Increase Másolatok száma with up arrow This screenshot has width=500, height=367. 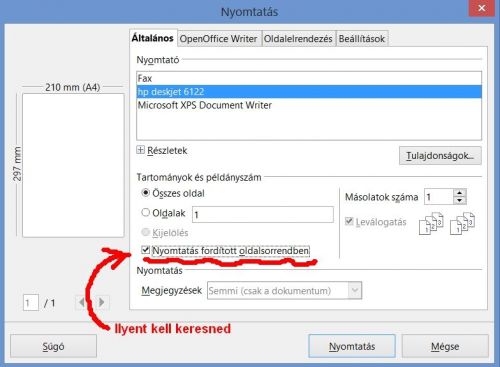pos(460,193)
